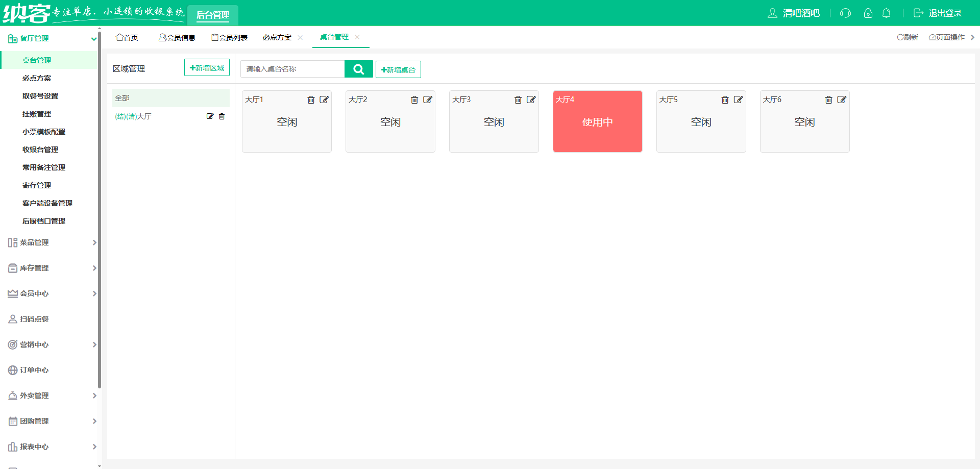Select the occupied table 大厅4
Viewport: 980px width, 469px height.
click(x=597, y=121)
